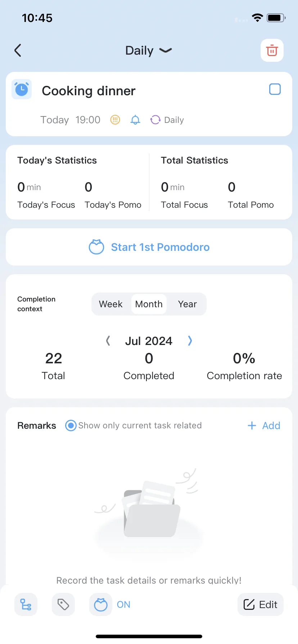Tap the blue alarm clock task icon

tap(22, 89)
